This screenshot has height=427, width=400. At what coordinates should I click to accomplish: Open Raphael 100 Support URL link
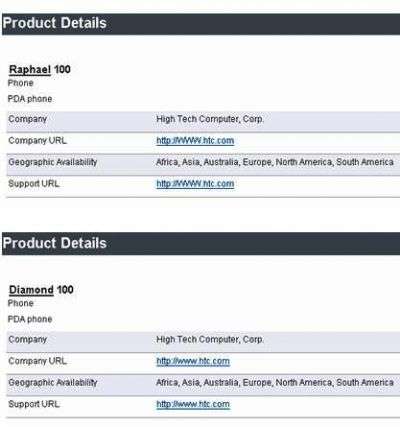[x=195, y=184]
